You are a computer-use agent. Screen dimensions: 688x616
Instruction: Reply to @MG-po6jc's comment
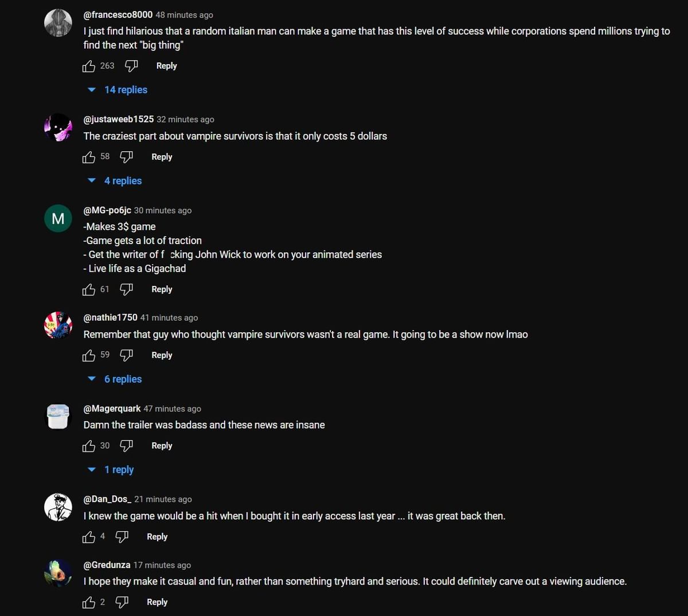162,289
